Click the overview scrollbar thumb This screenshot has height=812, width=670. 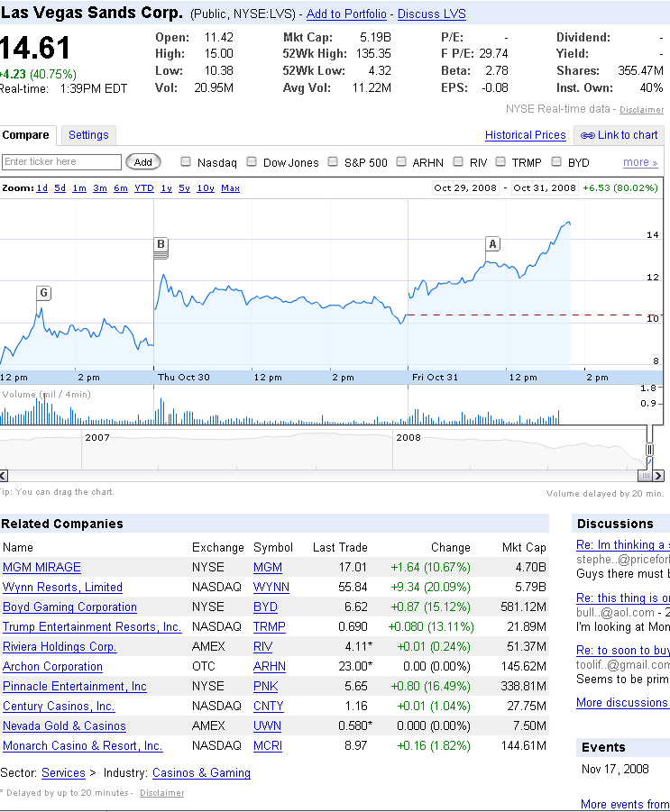(x=645, y=475)
